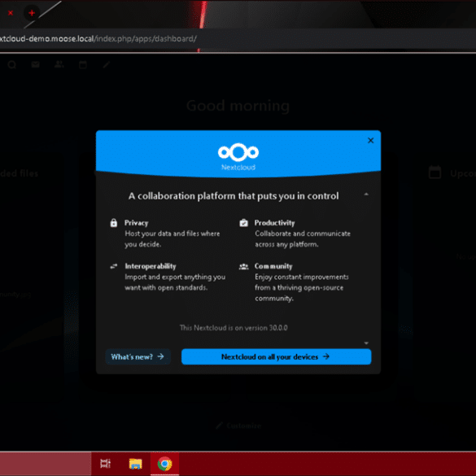This screenshot has height=476, width=476.
Task: Open the Contacts app icon in header
Action: (59, 64)
